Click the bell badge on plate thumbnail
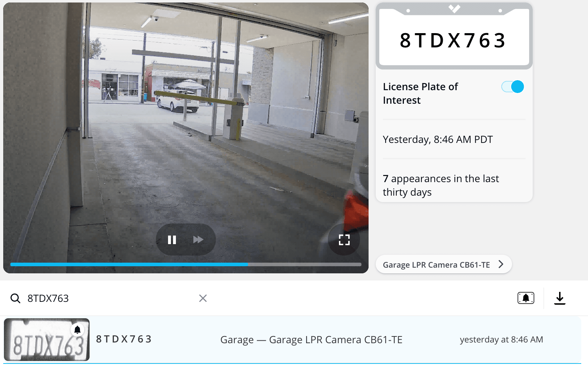Screen dimensions: 588x366 pyautogui.click(x=77, y=330)
